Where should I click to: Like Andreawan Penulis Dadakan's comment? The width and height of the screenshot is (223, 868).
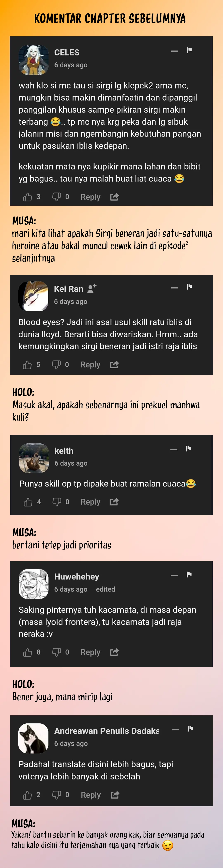coord(27,795)
